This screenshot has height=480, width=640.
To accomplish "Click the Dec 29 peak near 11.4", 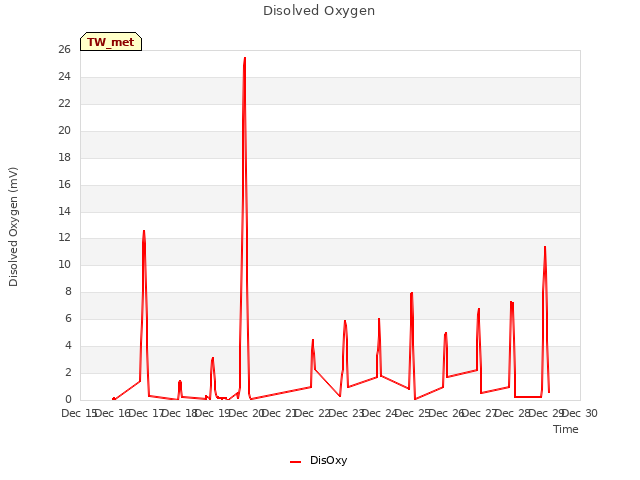I will pyautogui.click(x=545, y=247).
